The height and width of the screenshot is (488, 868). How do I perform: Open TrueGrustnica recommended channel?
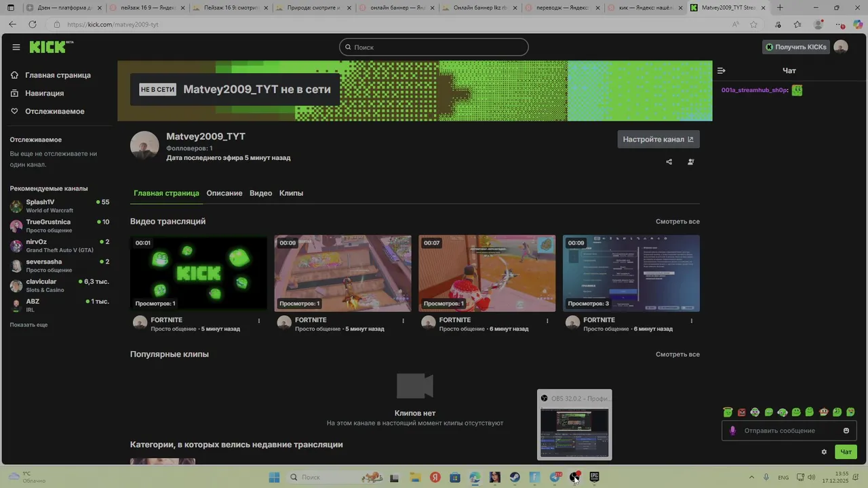point(59,226)
